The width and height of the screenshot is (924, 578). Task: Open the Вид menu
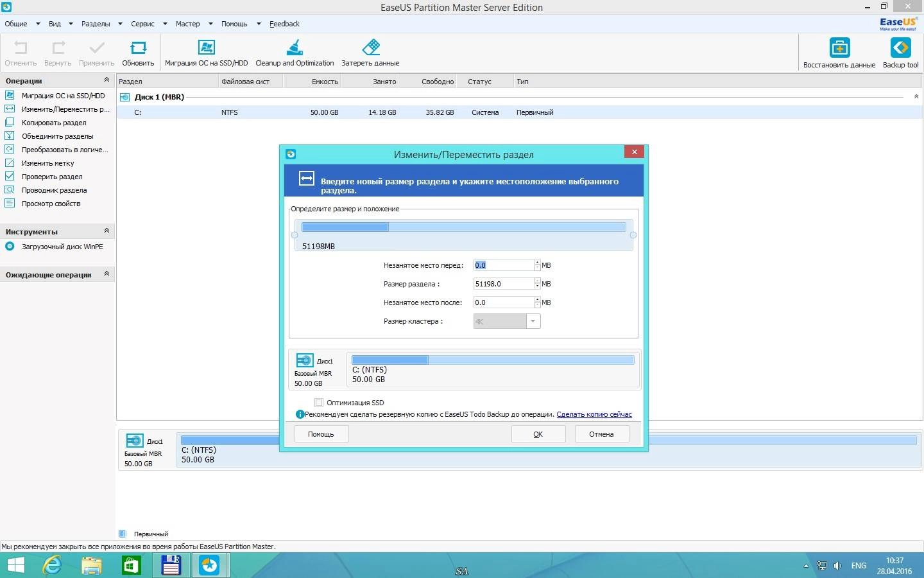pyautogui.click(x=55, y=24)
